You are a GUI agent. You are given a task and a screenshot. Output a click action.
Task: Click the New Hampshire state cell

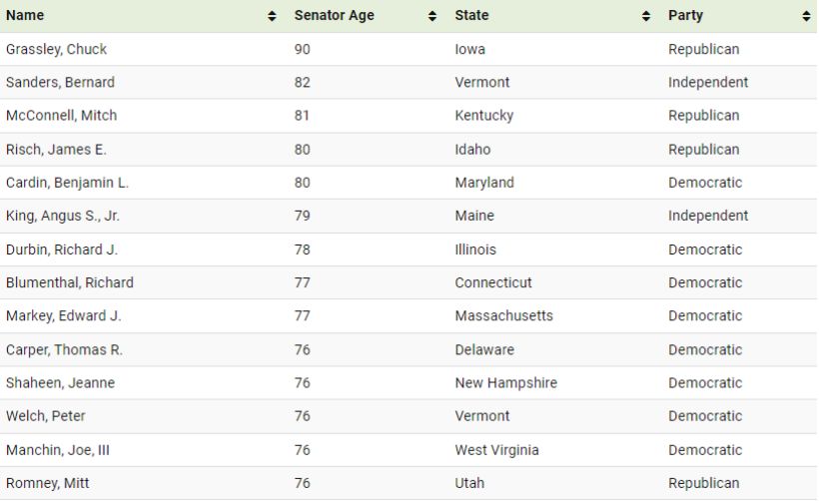click(505, 383)
